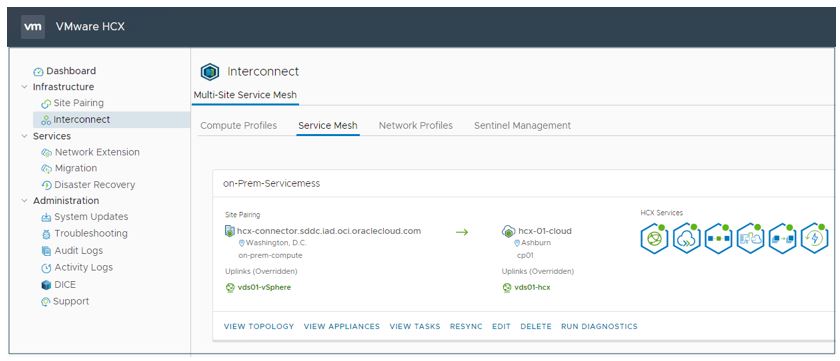Open the Multi-Site Service Mesh tab
Image resolution: width=840 pixels, height=361 pixels.
(x=245, y=95)
